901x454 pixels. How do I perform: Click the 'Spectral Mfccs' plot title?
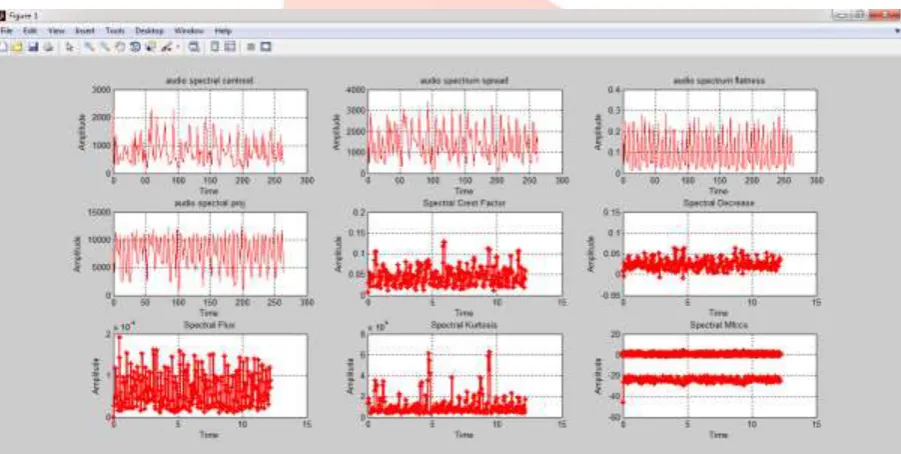tap(719, 325)
